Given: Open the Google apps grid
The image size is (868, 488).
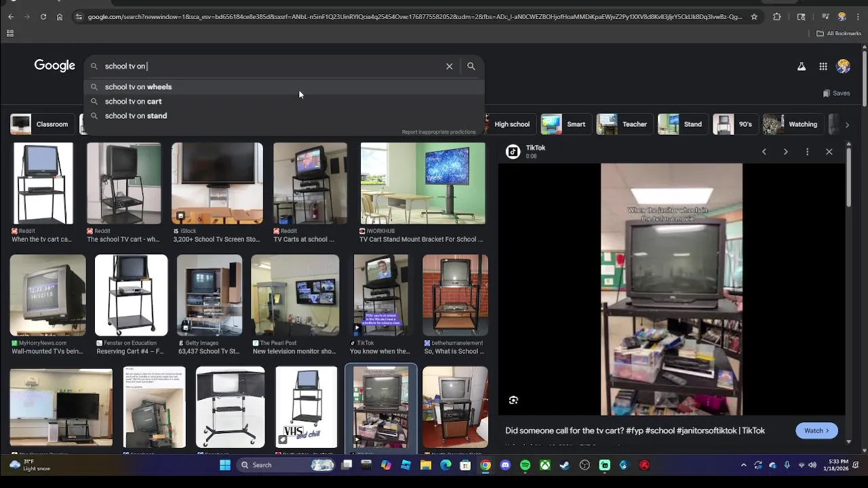Looking at the screenshot, I should (823, 66).
